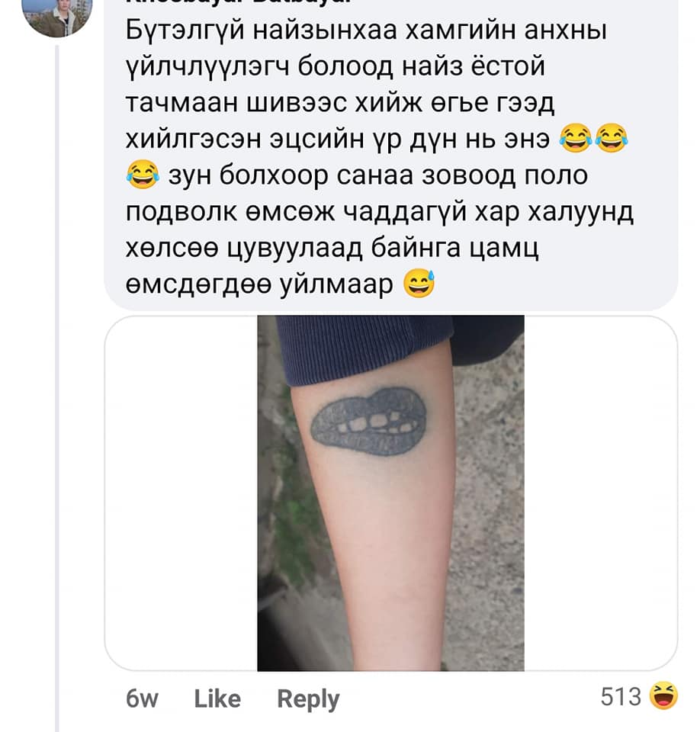Image resolution: width=700 pixels, height=732 pixels.
Task: Reply to this comment
Action: pos(308,700)
